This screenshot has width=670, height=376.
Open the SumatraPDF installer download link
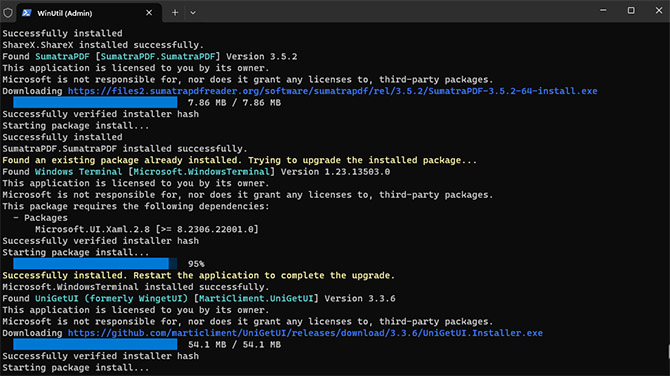(x=332, y=91)
